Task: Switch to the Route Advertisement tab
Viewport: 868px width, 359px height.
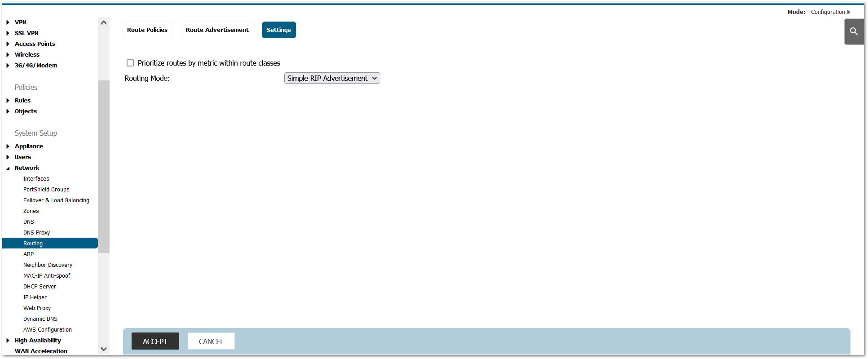Action: click(x=217, y=30)
